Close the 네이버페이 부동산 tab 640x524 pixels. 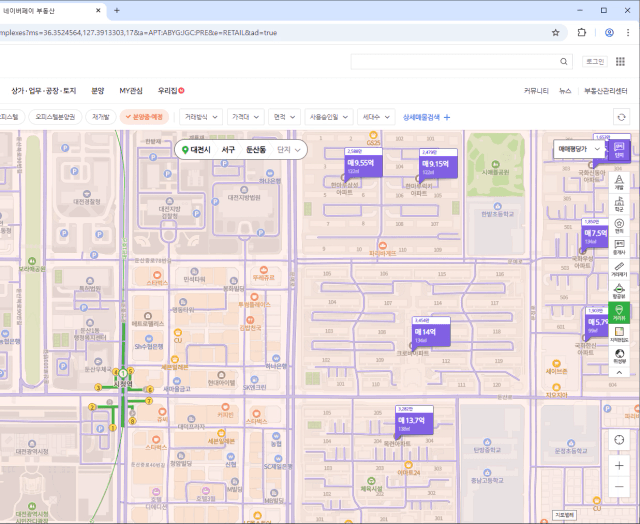(98, 11)
